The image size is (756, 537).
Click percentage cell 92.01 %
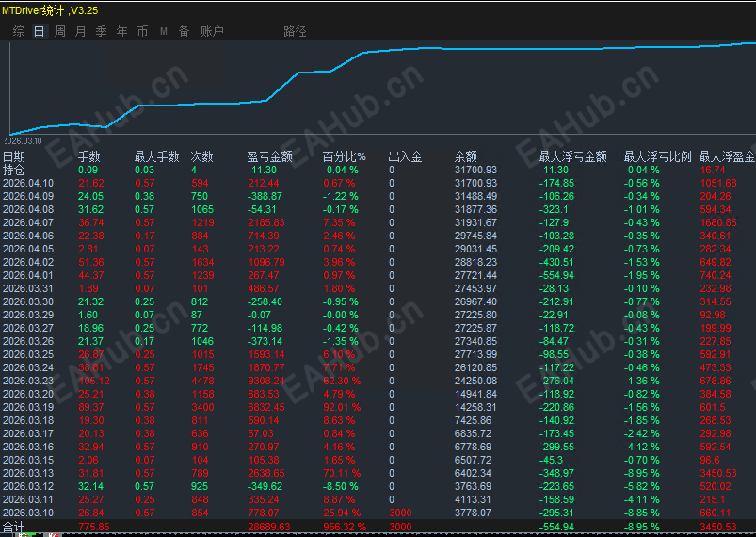click(342, 407)
